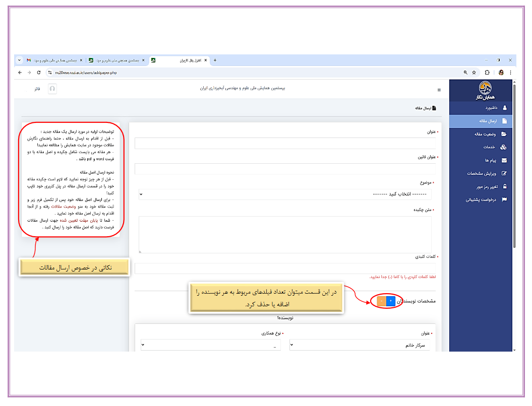Expand the موضوع subject dropdown
This screenshot has width=532, height=406.
(x=285, y=194)
